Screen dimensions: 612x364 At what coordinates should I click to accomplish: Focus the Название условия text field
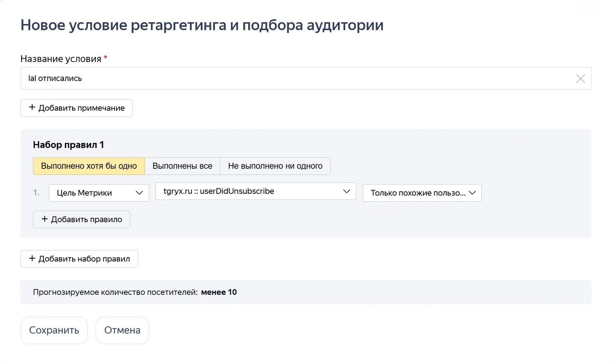(291, 79)
